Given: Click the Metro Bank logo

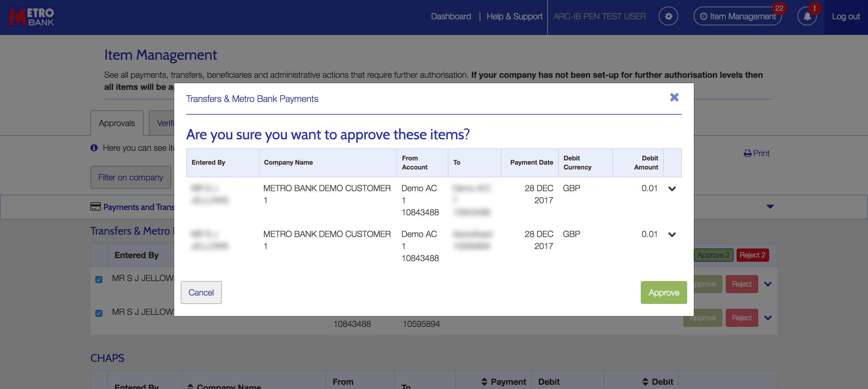Looking at the screenshot, I should 31,17.
